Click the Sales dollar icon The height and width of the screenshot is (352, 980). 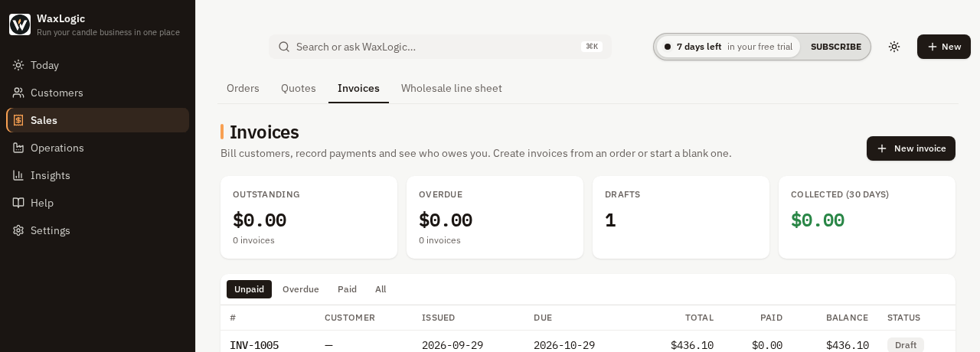(x=18, y=120)
